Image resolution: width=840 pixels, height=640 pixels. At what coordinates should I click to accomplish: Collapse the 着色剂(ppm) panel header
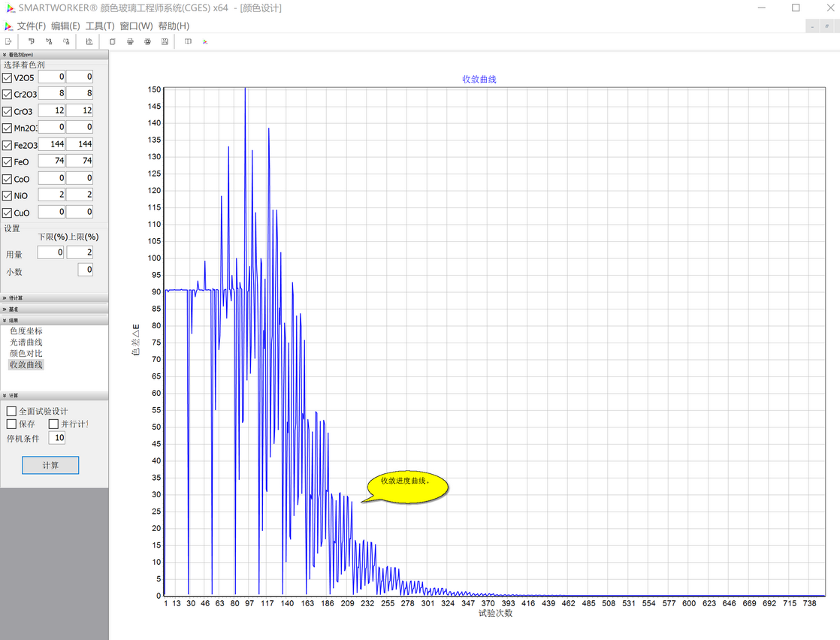point(54,55)
